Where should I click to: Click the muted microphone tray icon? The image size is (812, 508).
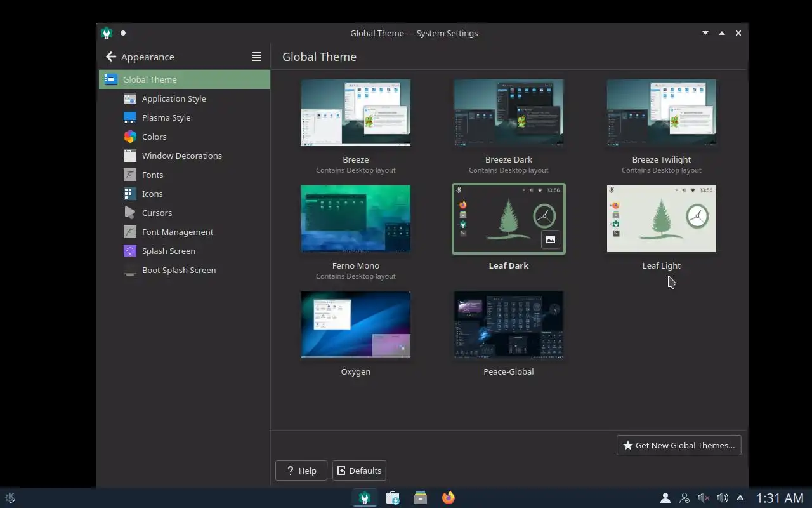(703, 498)
